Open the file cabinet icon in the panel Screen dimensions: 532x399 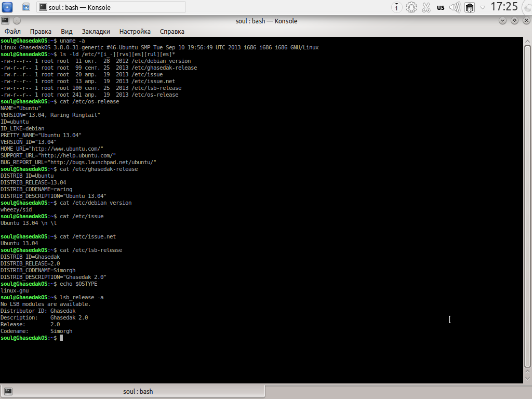(x=26, y=7)
